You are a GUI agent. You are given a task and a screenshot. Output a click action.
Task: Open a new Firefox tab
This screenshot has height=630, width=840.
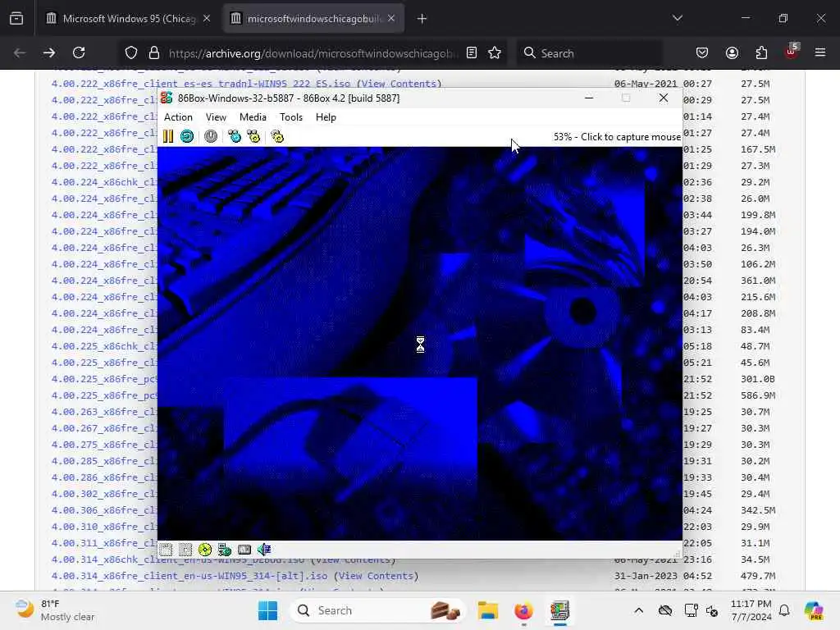point(422,19)
